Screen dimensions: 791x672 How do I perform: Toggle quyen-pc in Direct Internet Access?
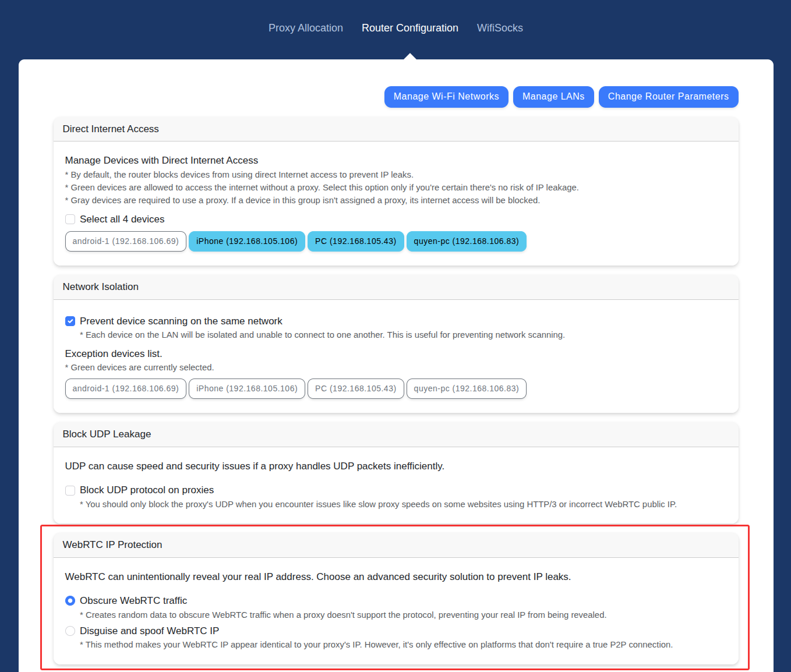click(x=466, y=242)
